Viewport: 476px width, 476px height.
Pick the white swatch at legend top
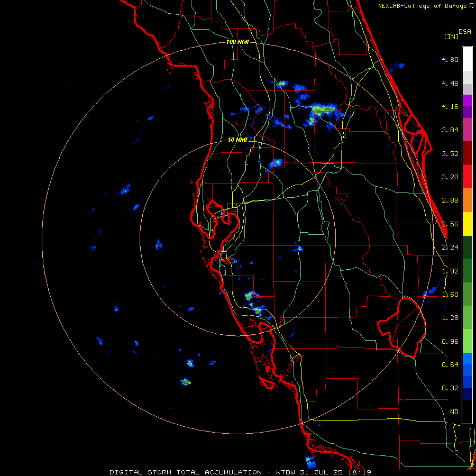pos(467,59)
